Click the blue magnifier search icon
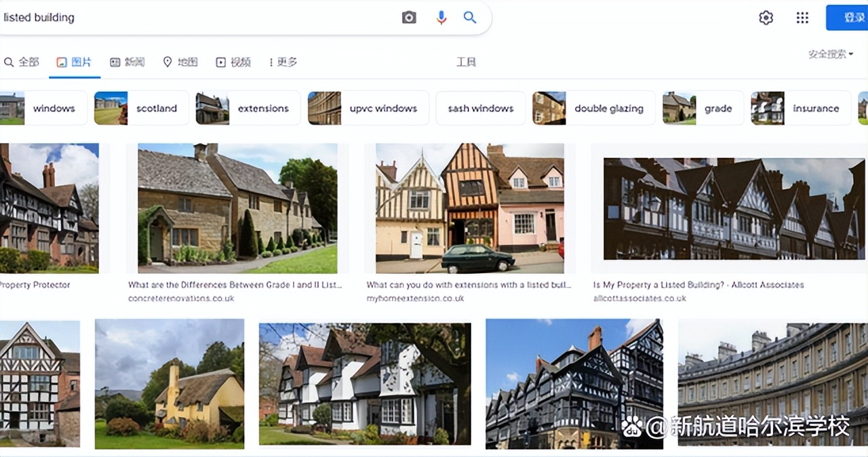 point(470,18)
